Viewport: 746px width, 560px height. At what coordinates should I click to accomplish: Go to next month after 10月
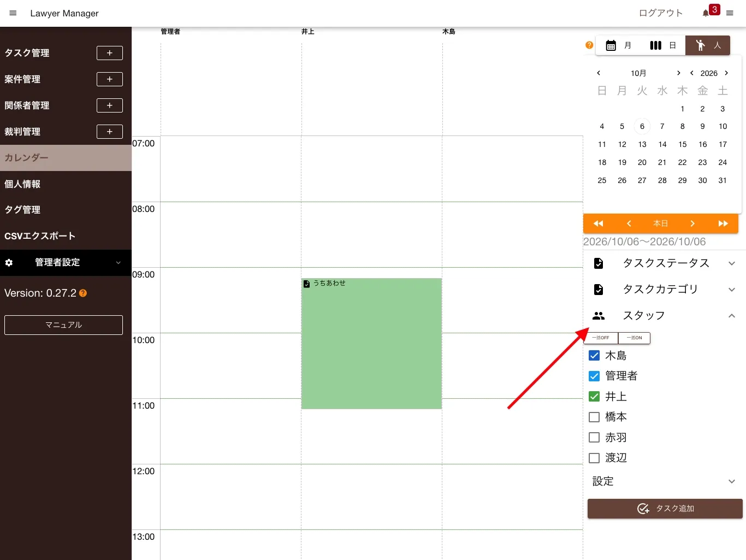click(x=679, y=73)
